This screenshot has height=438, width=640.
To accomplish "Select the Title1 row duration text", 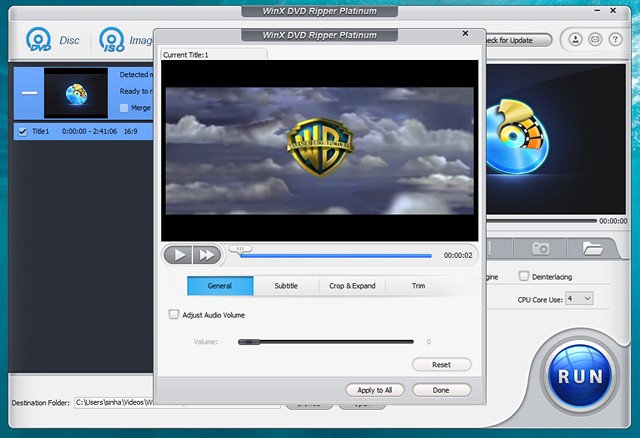I will click(x=89, y=131).
